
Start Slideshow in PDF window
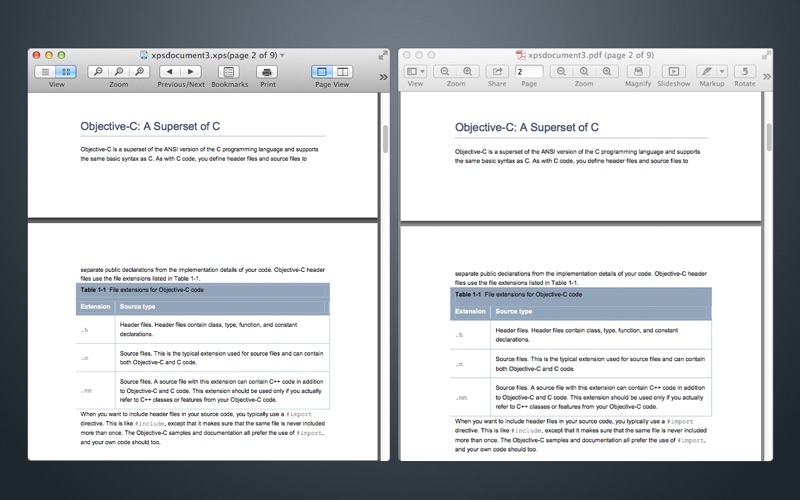(673, 71)
